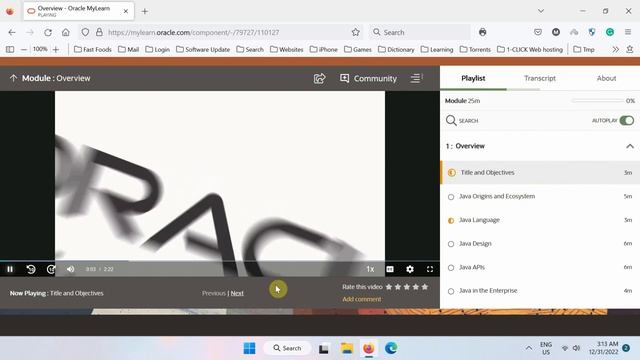Zoom out with minus icon
The image size is (640, 360).
click(x=24, y=49)
